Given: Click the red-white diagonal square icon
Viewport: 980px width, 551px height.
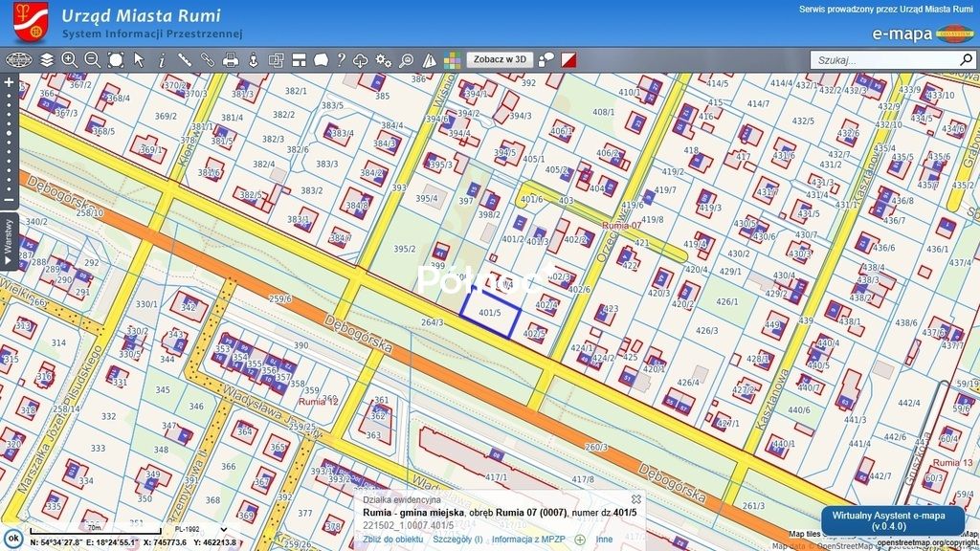Looking at the screenshot, I should click(x=568, y=60).
